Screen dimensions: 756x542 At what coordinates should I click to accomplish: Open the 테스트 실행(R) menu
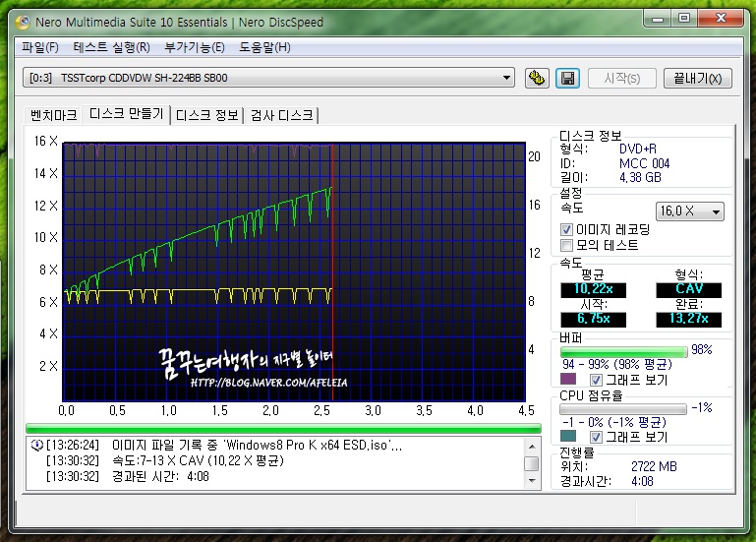click(111, 47)
